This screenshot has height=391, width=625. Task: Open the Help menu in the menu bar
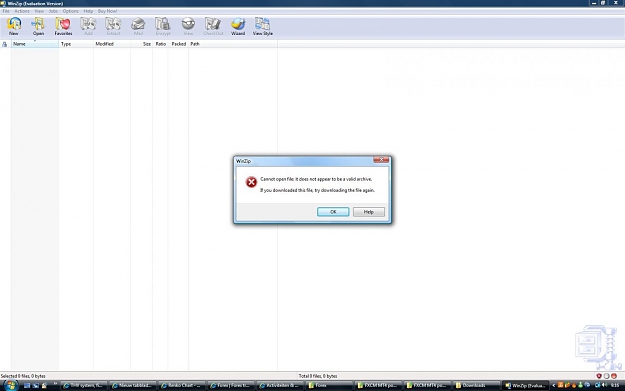(x=88, y=11)
